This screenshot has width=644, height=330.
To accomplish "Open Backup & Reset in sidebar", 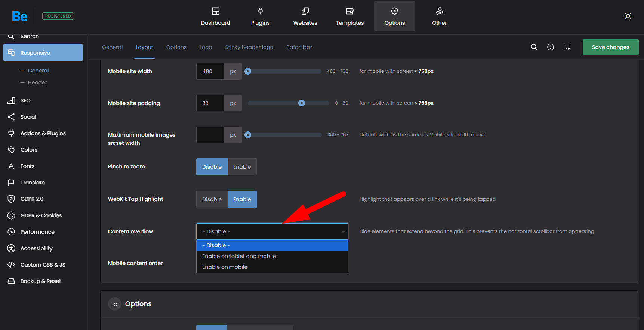I will (40, 281).
